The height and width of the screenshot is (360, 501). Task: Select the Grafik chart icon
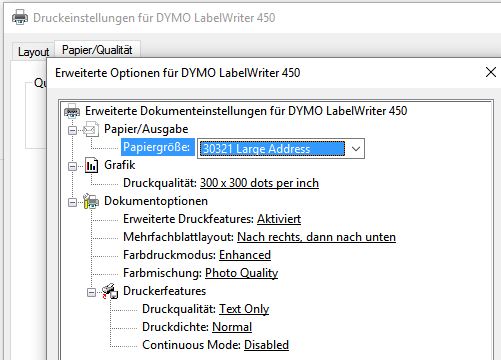[91, 165]
